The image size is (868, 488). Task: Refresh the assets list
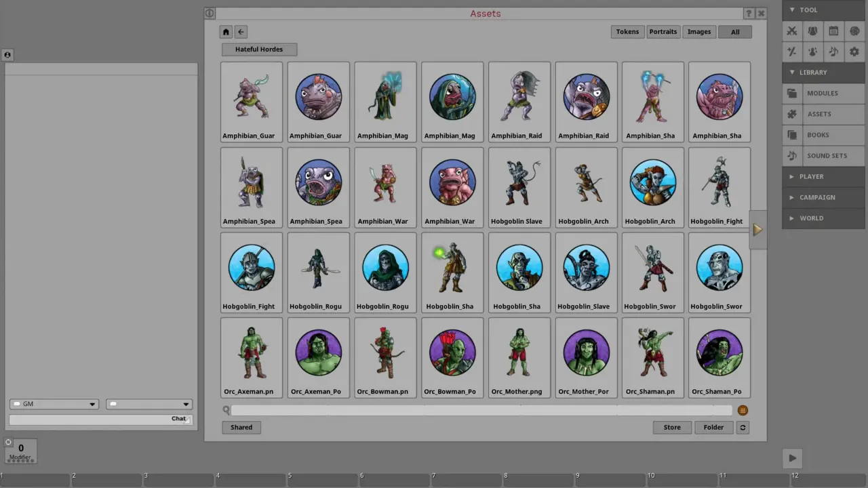743,428
